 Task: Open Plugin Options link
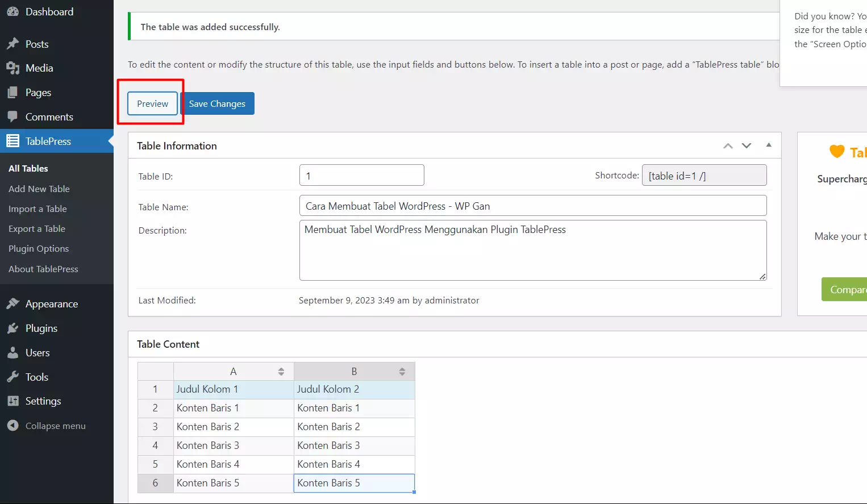click(39, 248)
